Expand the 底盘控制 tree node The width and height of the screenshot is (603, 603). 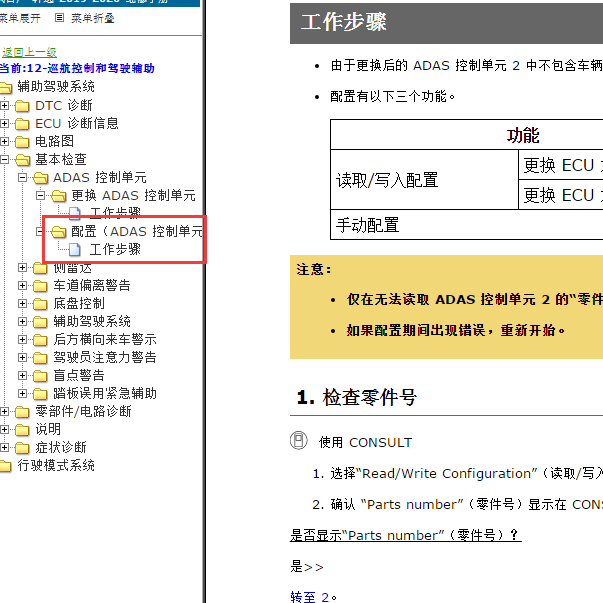[x=23, y=303]
